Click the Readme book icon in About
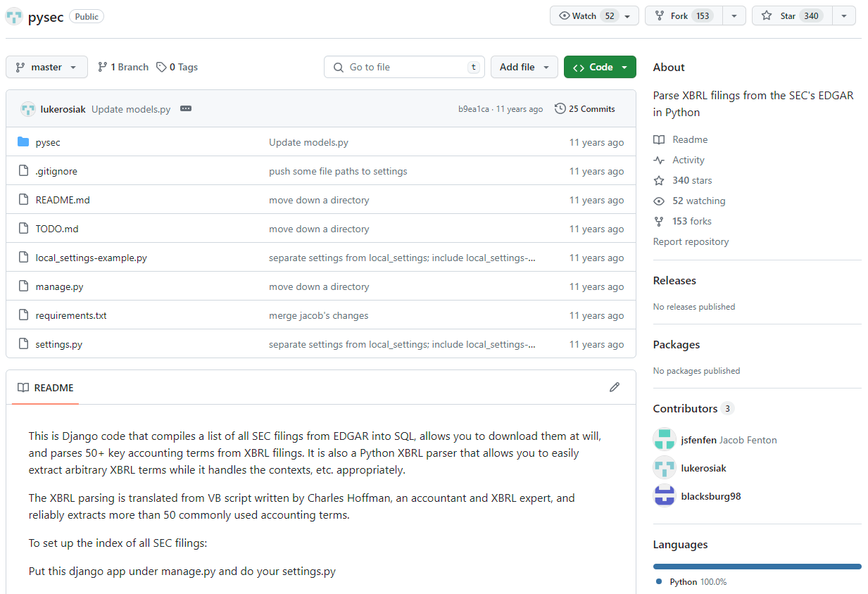868x594 pixels. (x=659, y=139)
